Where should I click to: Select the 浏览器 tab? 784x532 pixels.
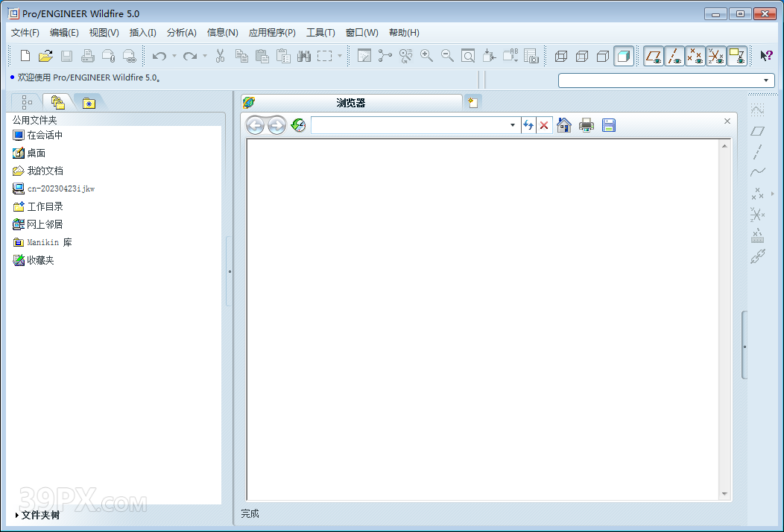(x=351, y=103)
